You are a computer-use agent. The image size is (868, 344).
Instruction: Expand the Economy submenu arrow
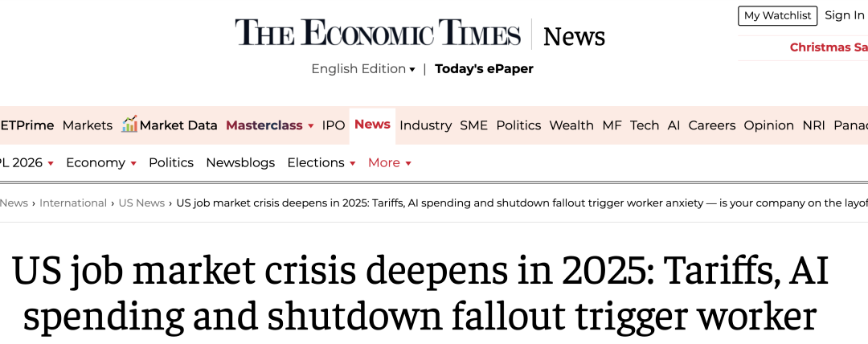click(133, 163)
